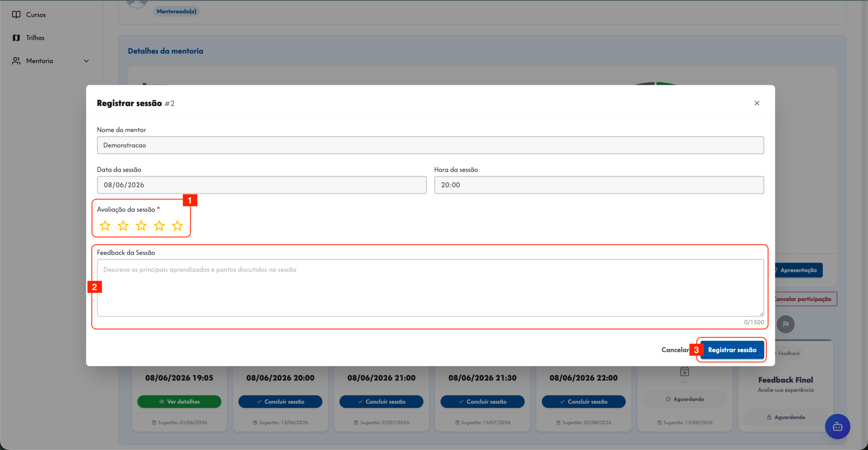
Task: Click the Cancelar button
Action: (675, 350)
